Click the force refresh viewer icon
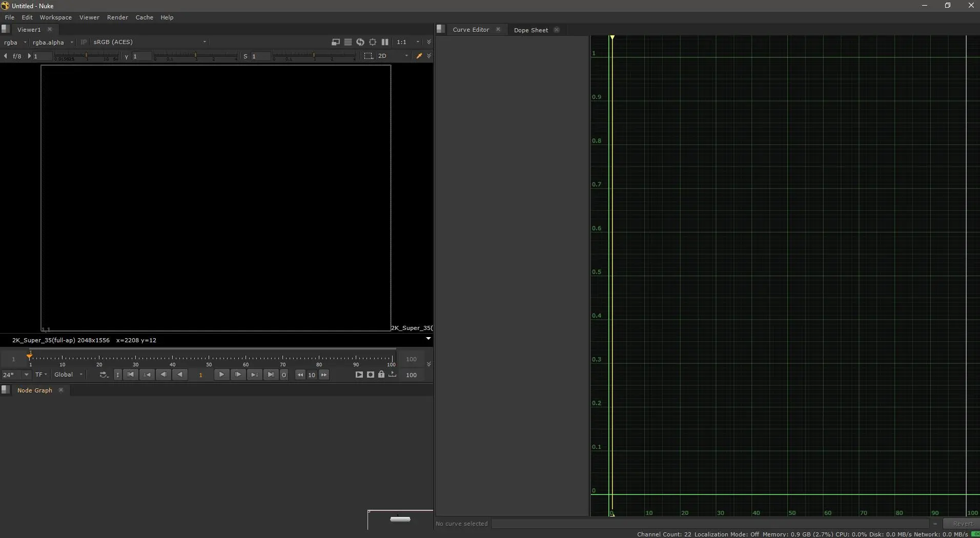 tap(360, 42)
